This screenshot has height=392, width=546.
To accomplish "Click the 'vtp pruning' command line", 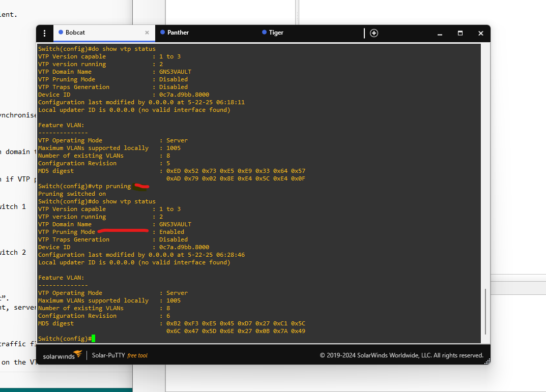I will [84, 186].
